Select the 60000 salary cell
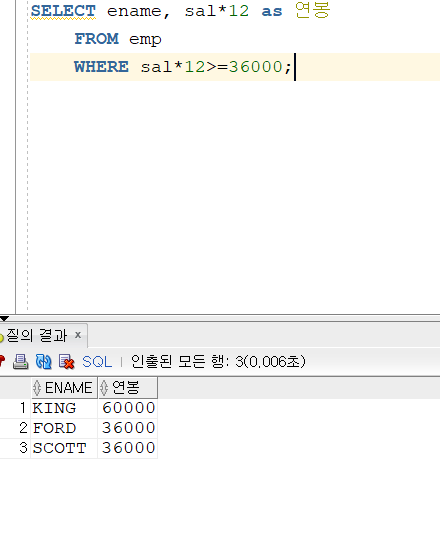This screenshot has height=555, width=440. [x=128, y=408]
